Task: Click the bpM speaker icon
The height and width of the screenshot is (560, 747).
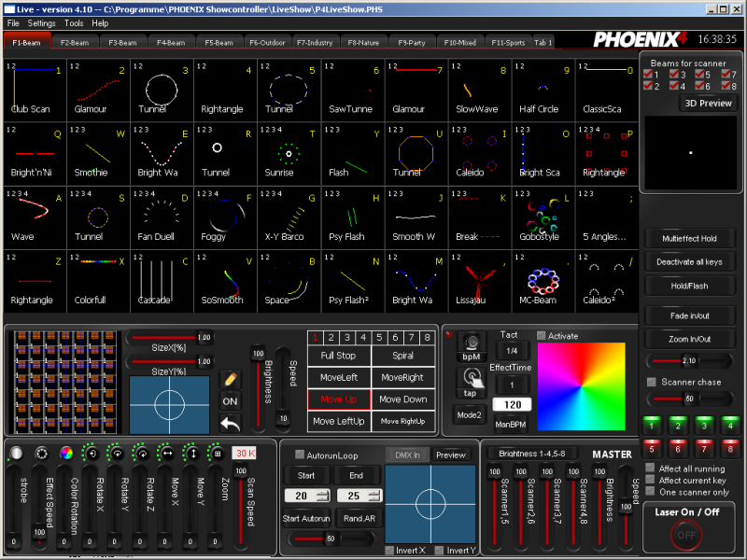Action: (x=472, y=346)
